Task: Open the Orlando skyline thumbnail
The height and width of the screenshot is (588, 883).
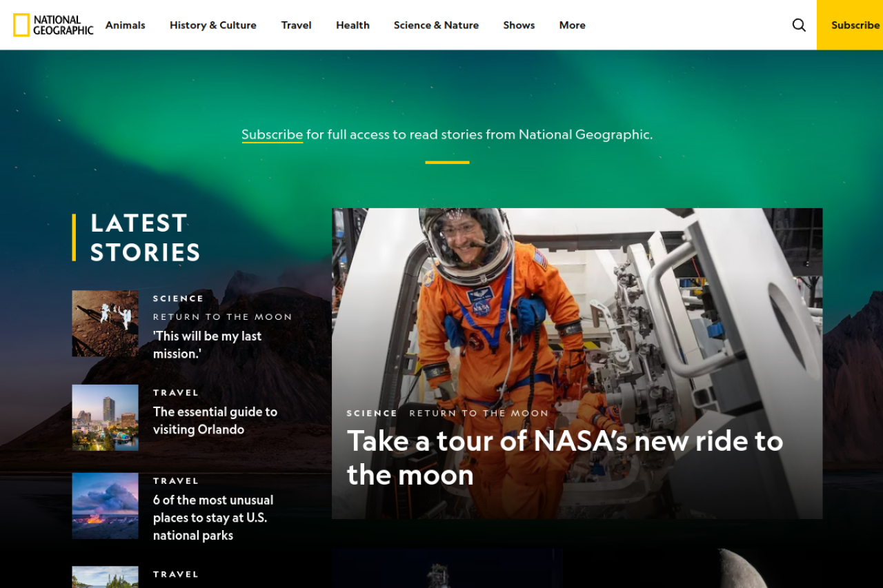Action: pyautogui.click(x=105, y=418)
